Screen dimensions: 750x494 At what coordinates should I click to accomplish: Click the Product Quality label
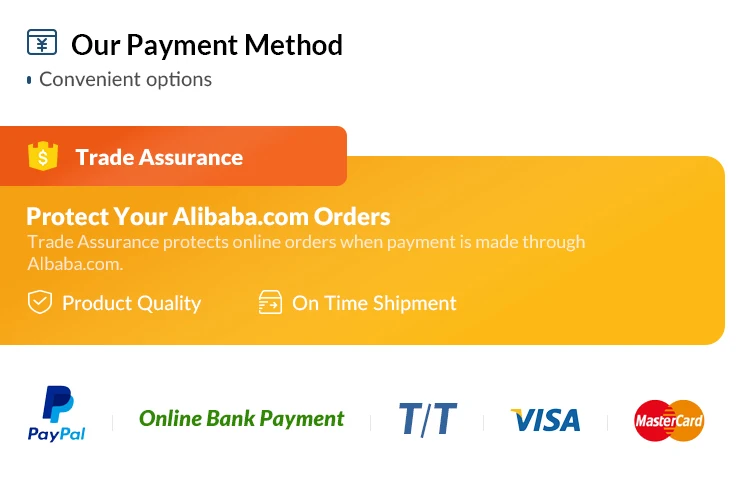pyautogui.click(x=131, y=303)
